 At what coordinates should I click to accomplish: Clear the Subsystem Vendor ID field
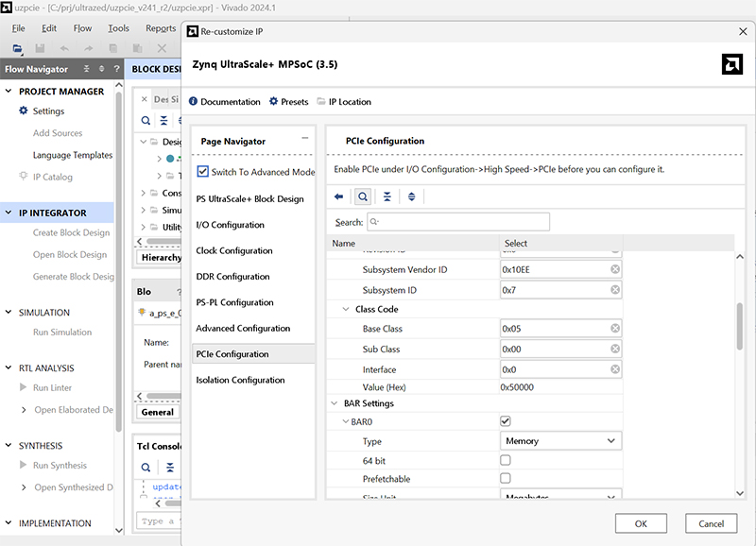click(615, 269)
